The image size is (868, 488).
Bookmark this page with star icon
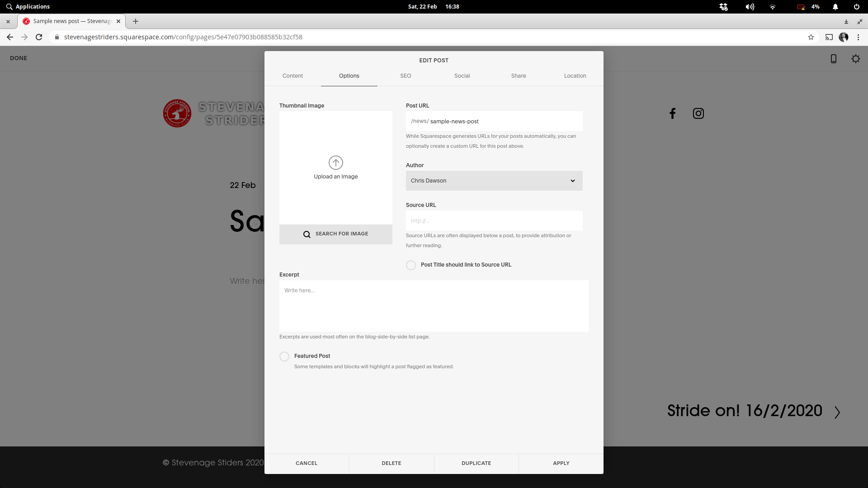coord(811,37)
